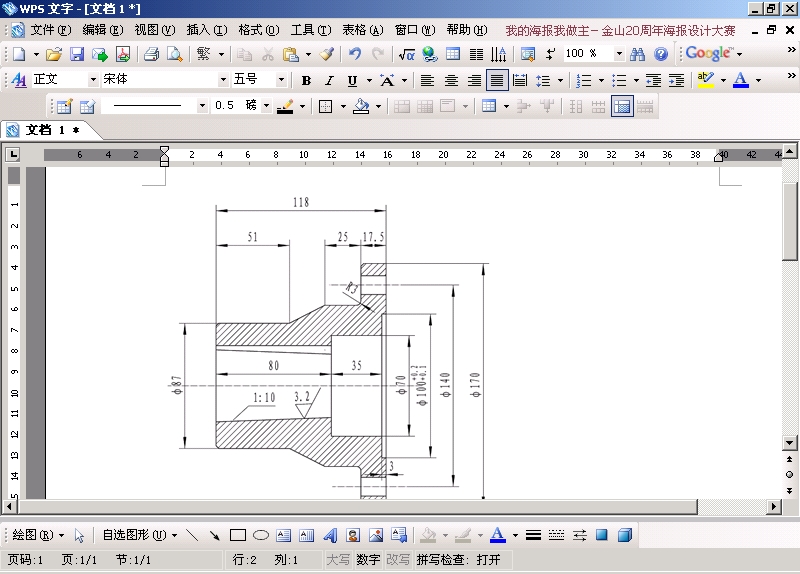Click the vertical scrollbar down arrow

790,442
